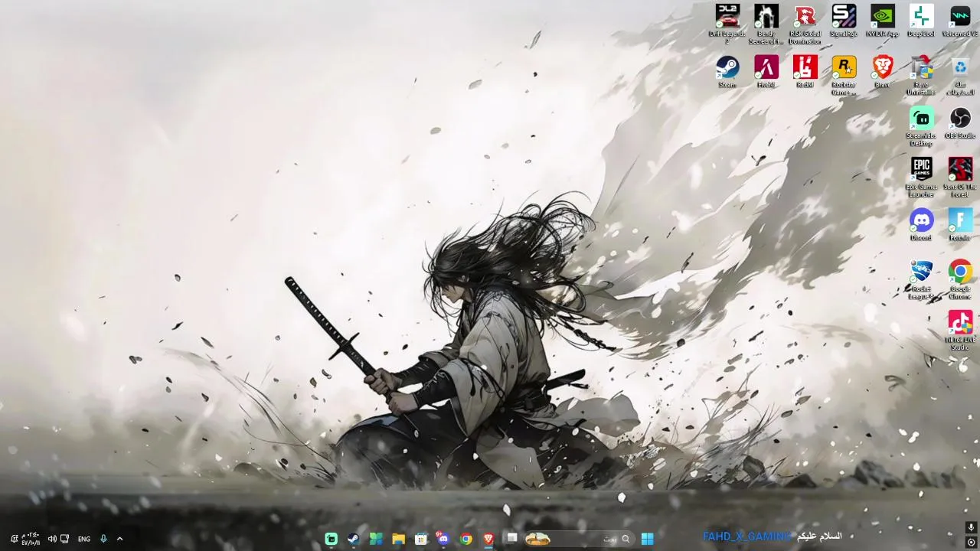
Task: Open the Rockstar Games Launcher desktop icon
Action: click(x=844, y=75)
